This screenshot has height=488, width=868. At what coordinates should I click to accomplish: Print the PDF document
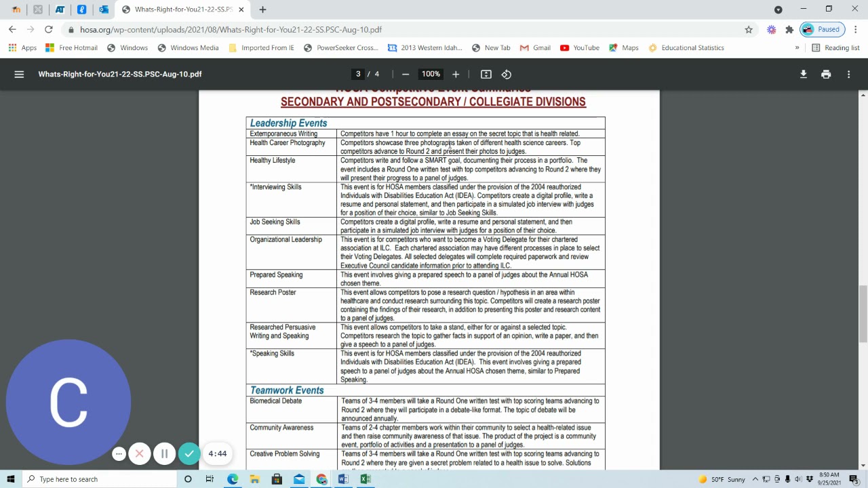(826, 75)
